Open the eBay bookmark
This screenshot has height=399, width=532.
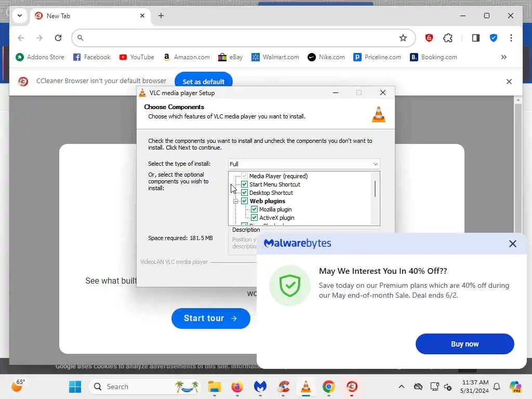230,57
